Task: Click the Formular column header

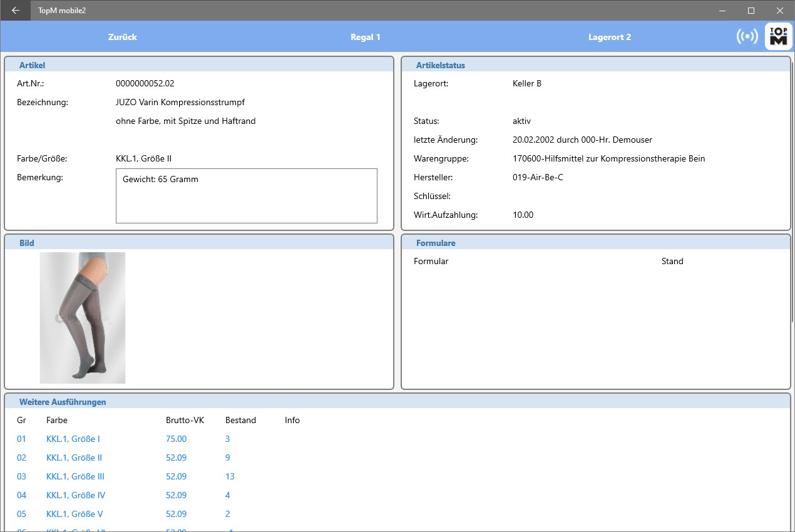Action: point(431,261)
